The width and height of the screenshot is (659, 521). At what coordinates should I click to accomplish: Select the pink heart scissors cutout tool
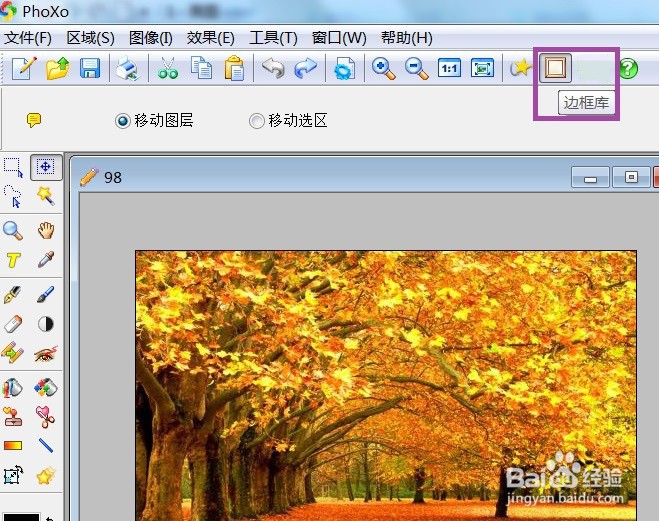[46, 417]
